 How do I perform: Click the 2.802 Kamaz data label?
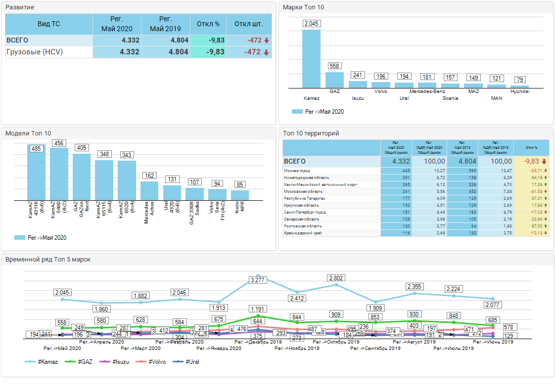(336, 278)
